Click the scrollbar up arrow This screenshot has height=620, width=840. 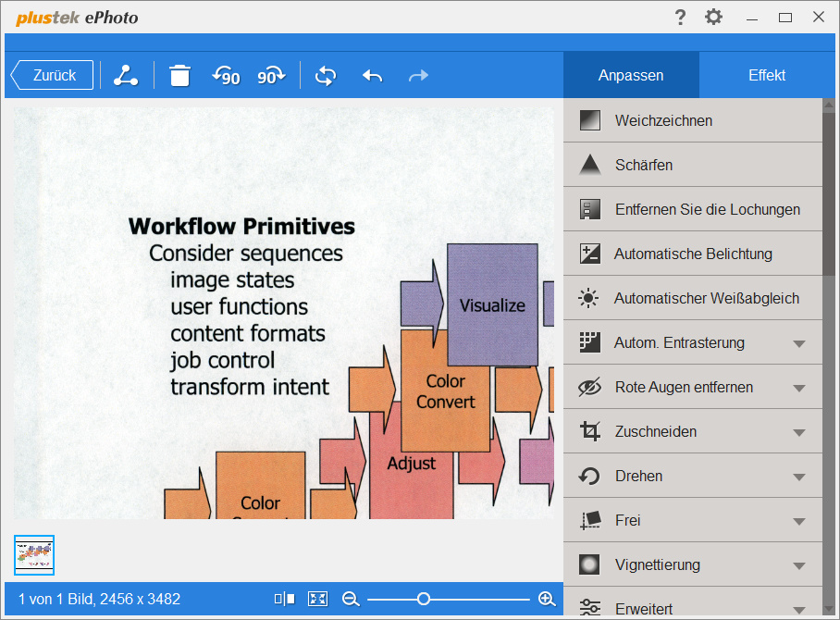(829, 105)
